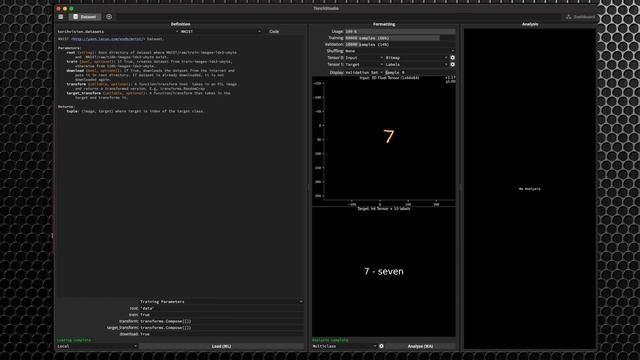Open Tensor 1 Target dropdown
640x360 pixels.
(364, 64)
